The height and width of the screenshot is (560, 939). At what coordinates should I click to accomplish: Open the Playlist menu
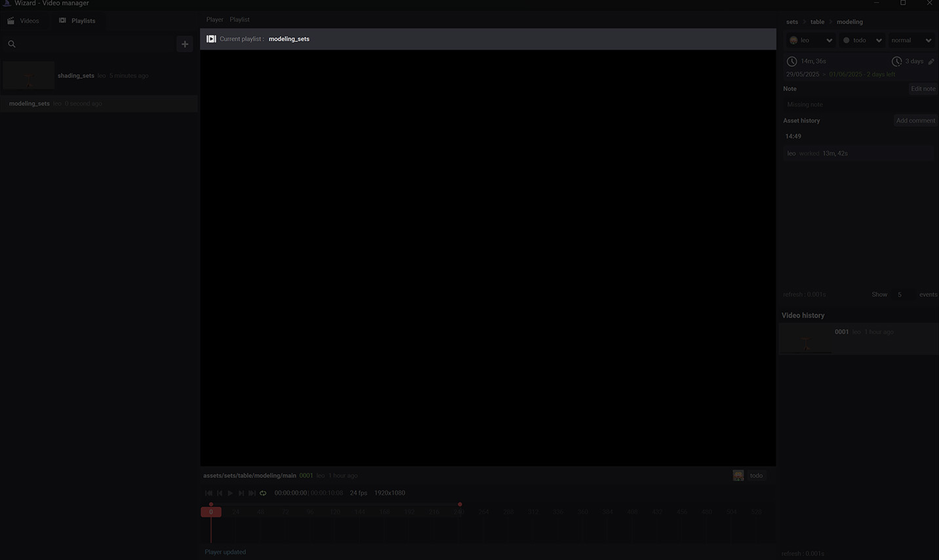(239, 20)
